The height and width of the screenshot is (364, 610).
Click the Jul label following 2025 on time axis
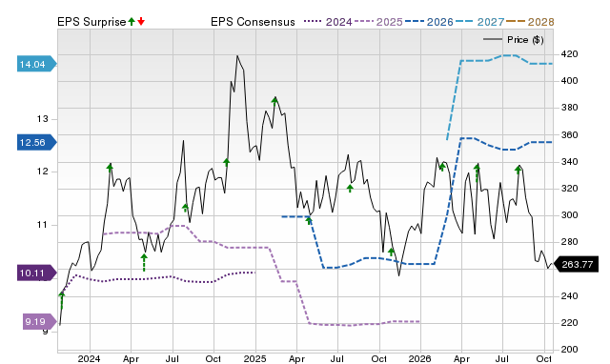[336, 358]
